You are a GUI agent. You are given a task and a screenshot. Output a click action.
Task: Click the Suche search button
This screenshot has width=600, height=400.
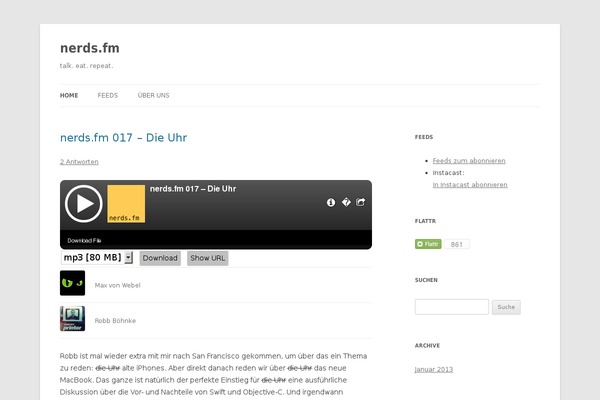click(506, 307)
